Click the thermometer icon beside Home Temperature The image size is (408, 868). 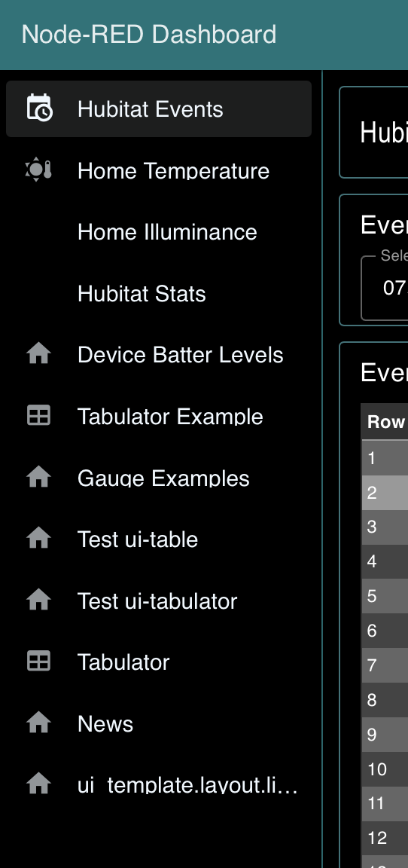point(38,170)
